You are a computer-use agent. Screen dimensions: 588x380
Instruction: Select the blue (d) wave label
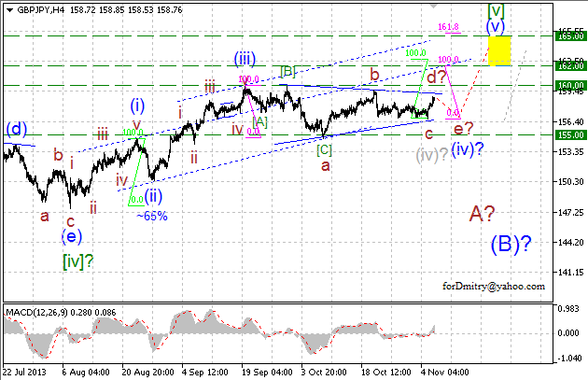[x=17, y=130]
